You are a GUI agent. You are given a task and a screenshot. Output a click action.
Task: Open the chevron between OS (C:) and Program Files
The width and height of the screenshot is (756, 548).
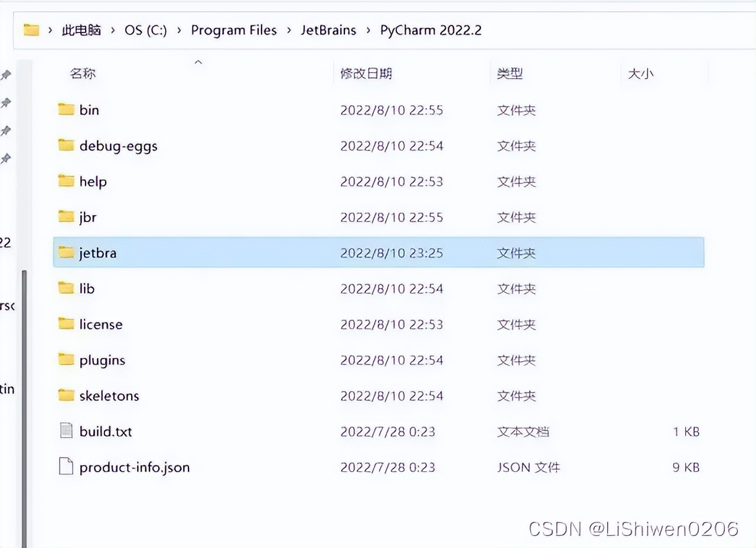click(179, 30)
